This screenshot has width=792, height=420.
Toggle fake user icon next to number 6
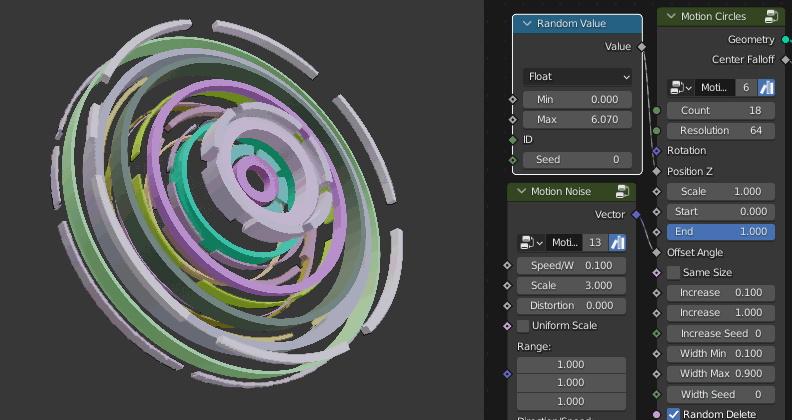click(766, 88)
